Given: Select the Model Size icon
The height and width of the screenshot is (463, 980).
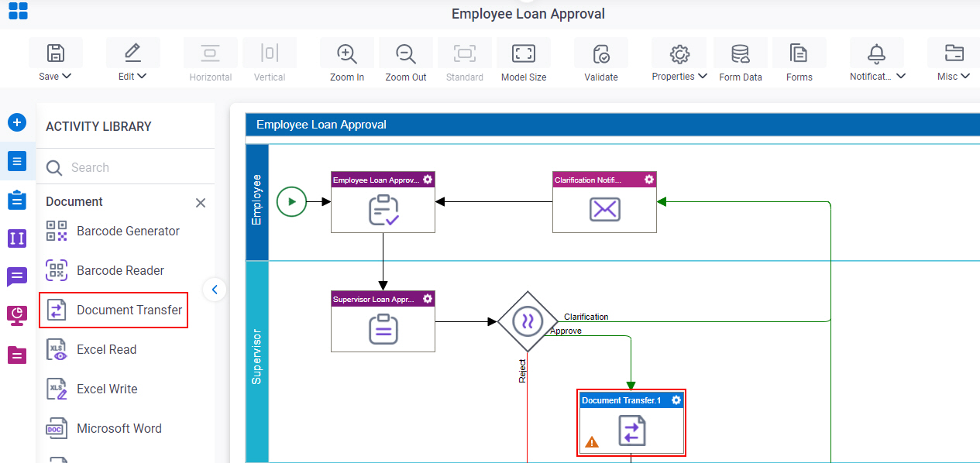Looking at the screenshot, I should pyautogui.click(x=524, y=53).
